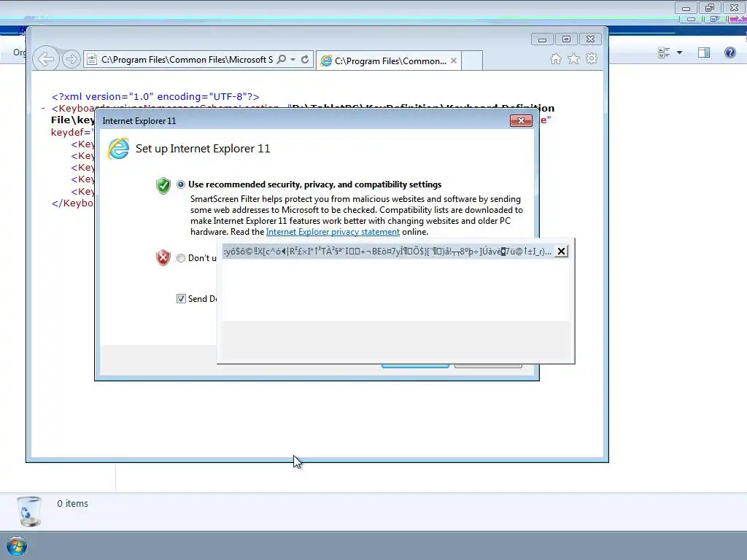Screen dimensions: 747x560
Task: Open the change view icon in Explorer
Action: 664,52
